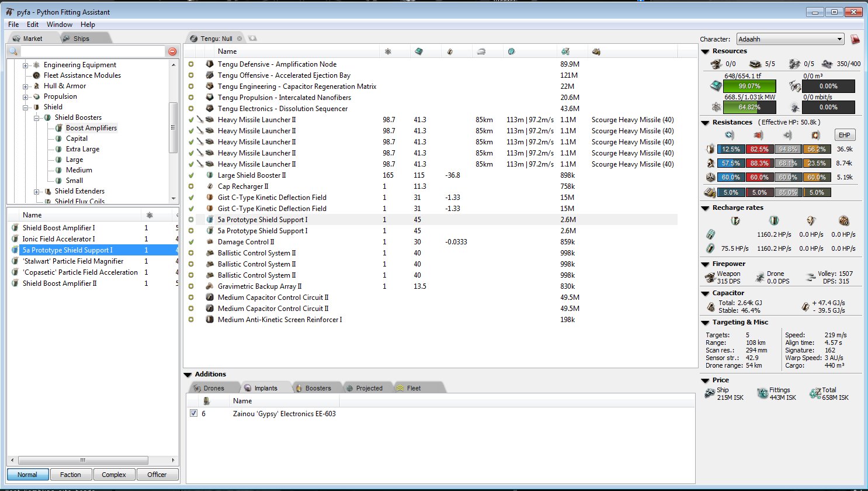Toggle the highlighted 5a Prototype Shield Support I state
868x491 pixels.
[191, 220]
